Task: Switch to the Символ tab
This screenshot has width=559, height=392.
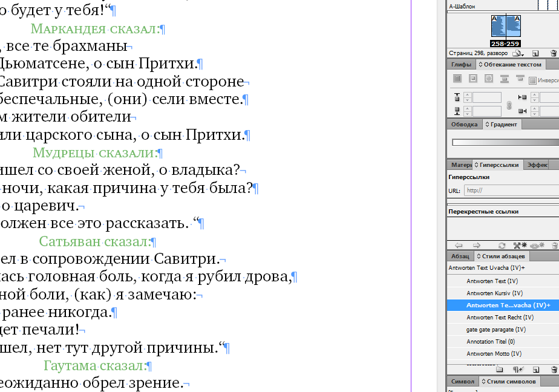Action: (x=462, y=381)
